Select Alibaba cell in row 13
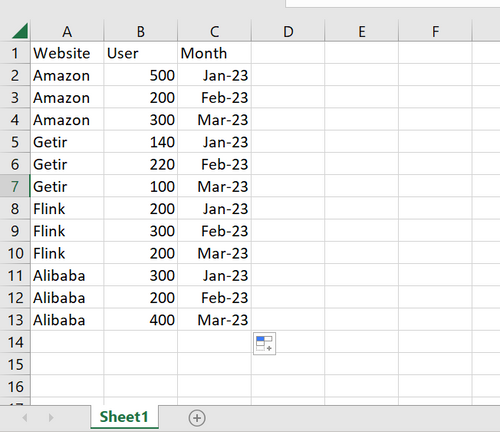 click(x=67, y=320)
